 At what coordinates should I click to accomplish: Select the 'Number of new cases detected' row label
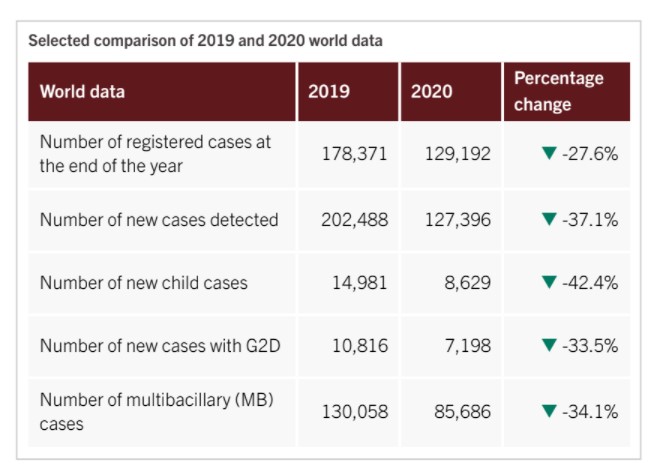159,219
